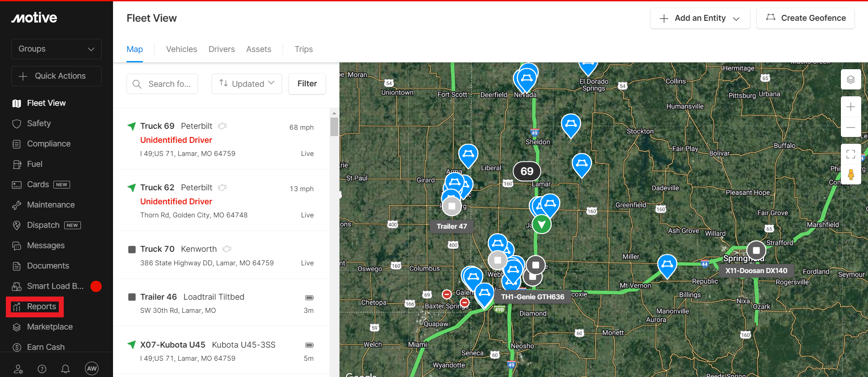Screen dimensions: 868x377
Task: Click the search field in list panel
Action: click(162, 84)
